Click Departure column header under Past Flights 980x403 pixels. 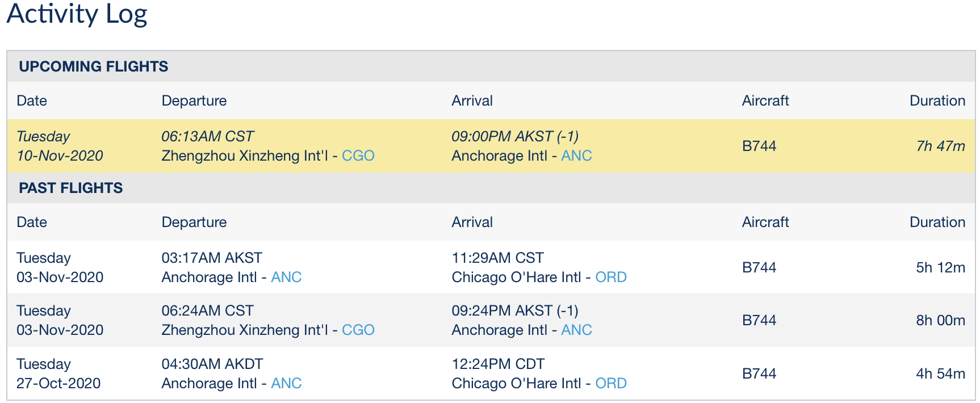click(x=194, y=222)
